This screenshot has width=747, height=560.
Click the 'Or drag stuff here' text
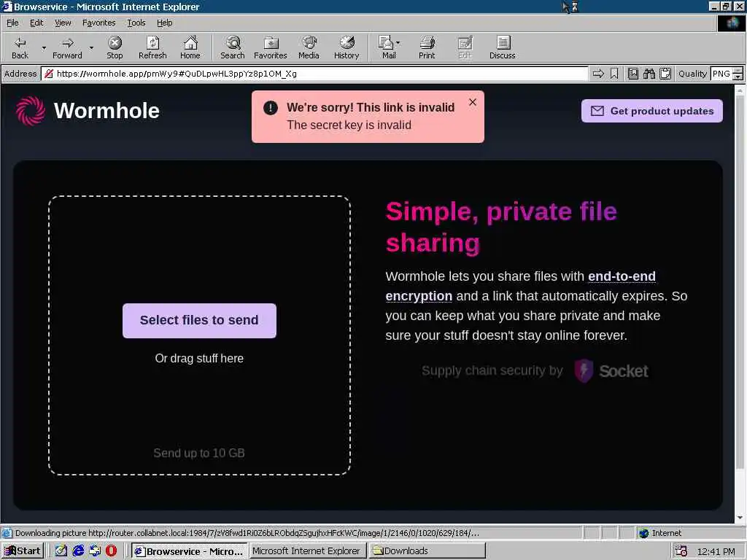199,358
